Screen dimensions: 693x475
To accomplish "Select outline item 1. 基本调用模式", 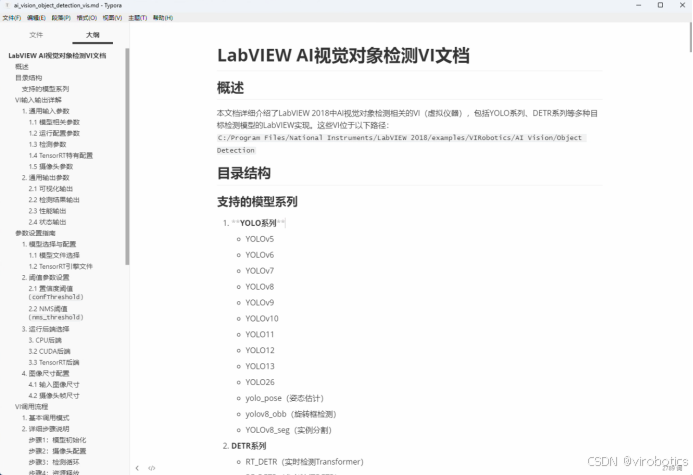I will [46, 417].
